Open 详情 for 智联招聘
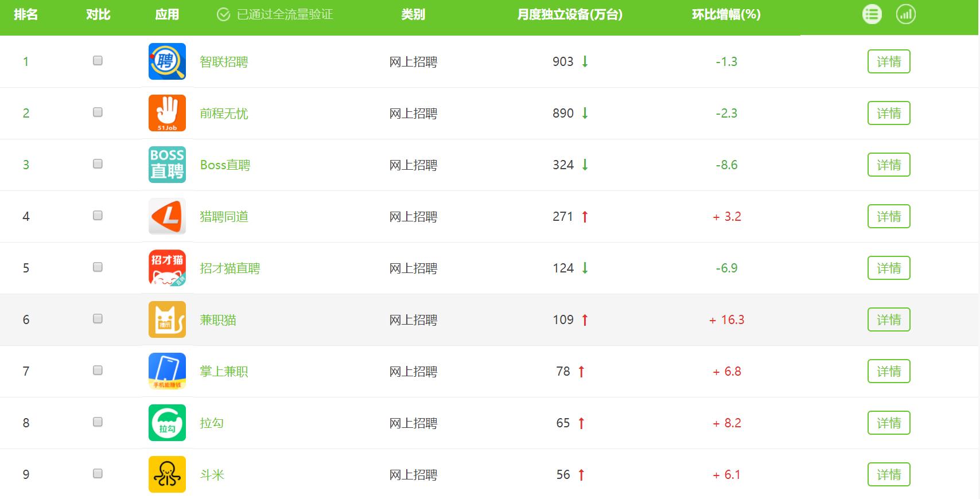 pos(889,61)
